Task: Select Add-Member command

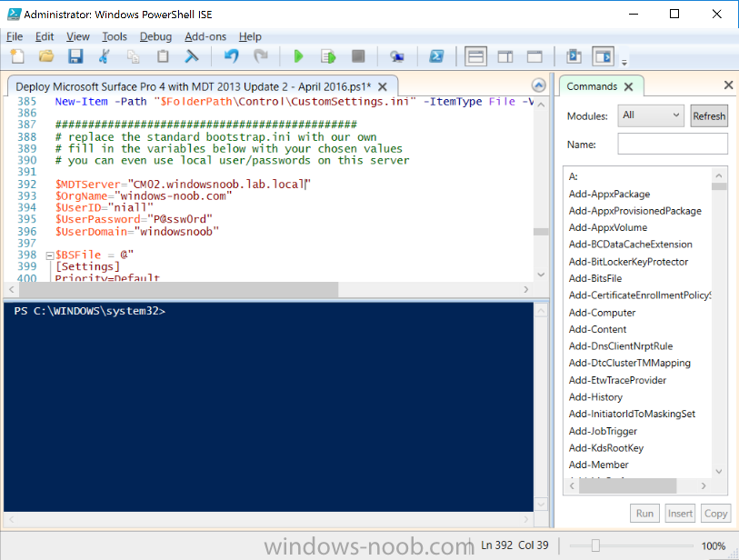Action: point(598,465)
